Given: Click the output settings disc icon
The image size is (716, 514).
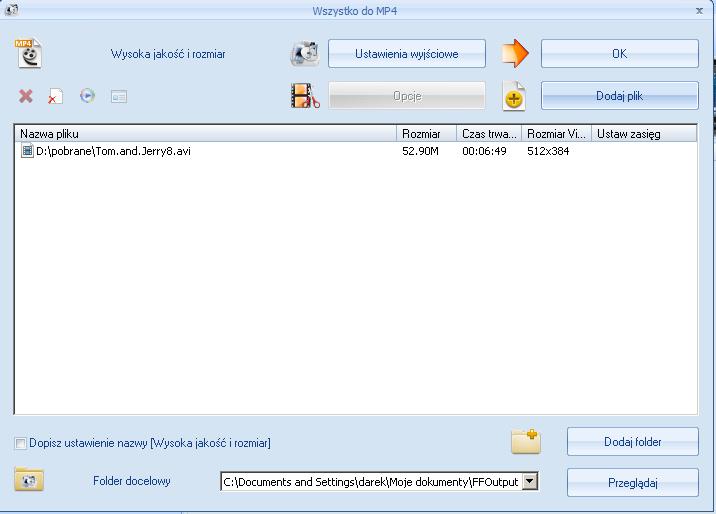Looking at the screenshot, I should pos(305,54).
